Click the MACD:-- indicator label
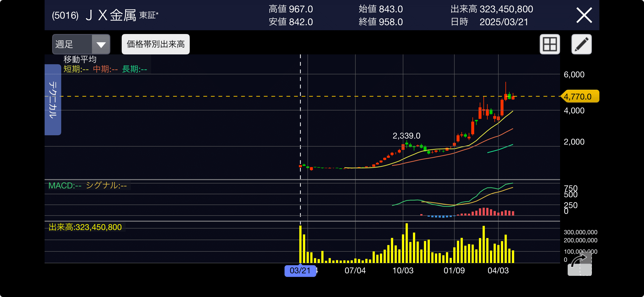Image resolution: width=644 pixels, height=297 pixels. tap(65, 186)
